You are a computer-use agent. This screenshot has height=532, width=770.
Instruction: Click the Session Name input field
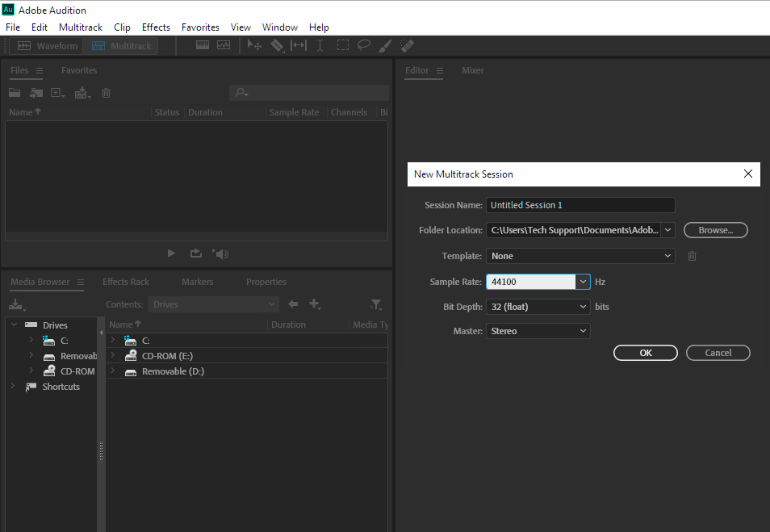[580, 205]
